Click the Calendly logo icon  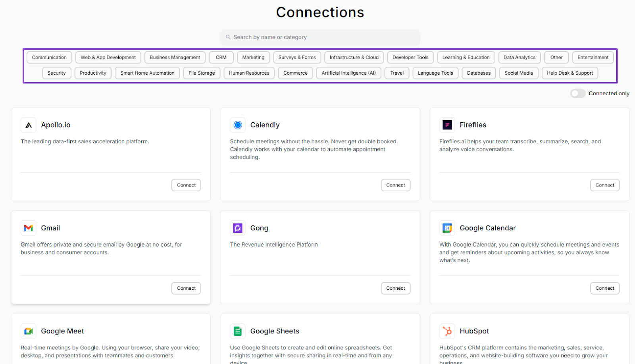click(x=238, y=125)
